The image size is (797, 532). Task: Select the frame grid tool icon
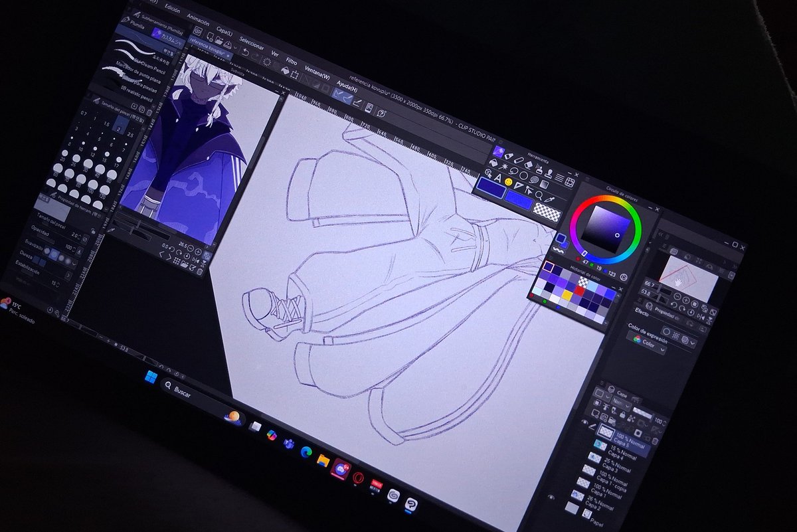click(569, 182)
